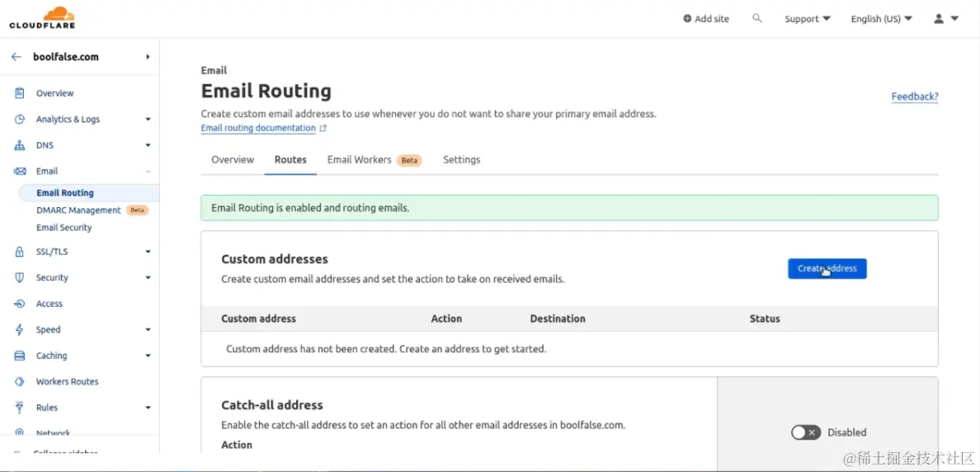Viewport: 980px width, 472px height.
Task: Open the Support dropdown menu
Action: (x=808, y=19)
